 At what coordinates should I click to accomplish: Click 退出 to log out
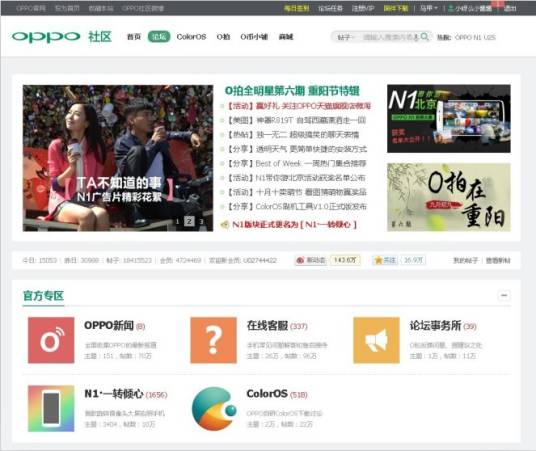(x=510, y=8)
